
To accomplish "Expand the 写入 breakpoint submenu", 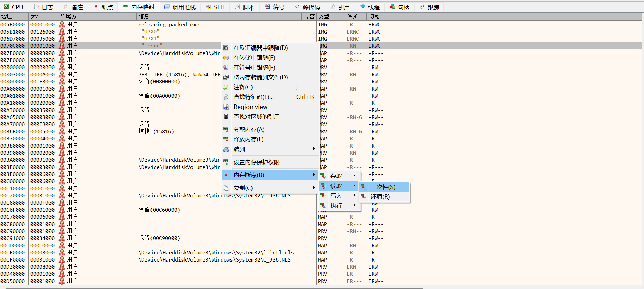I will click(354, 196).
